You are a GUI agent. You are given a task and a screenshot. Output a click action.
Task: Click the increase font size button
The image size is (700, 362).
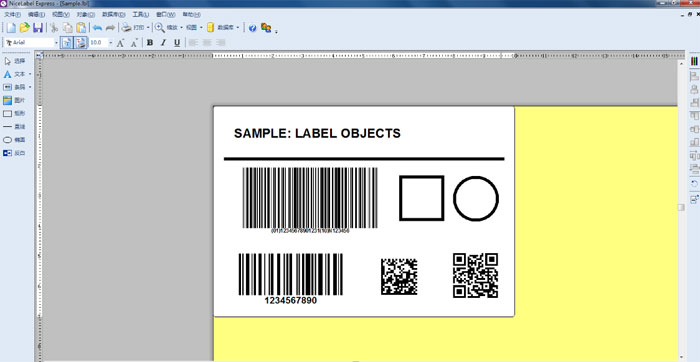coord(120,43)
